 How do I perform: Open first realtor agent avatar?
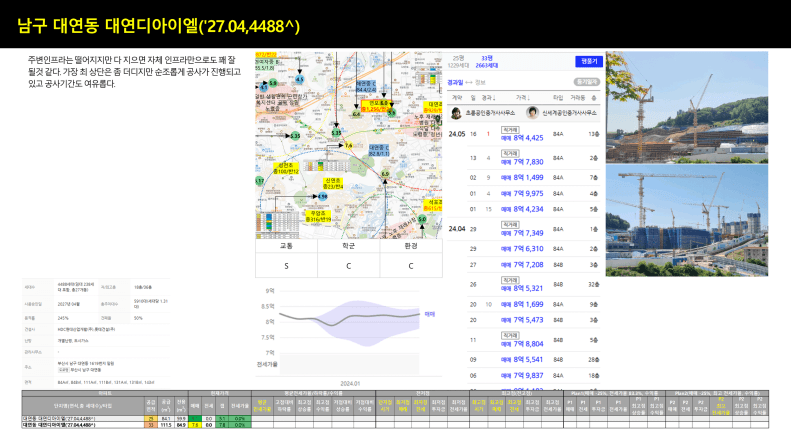point(456,113)
